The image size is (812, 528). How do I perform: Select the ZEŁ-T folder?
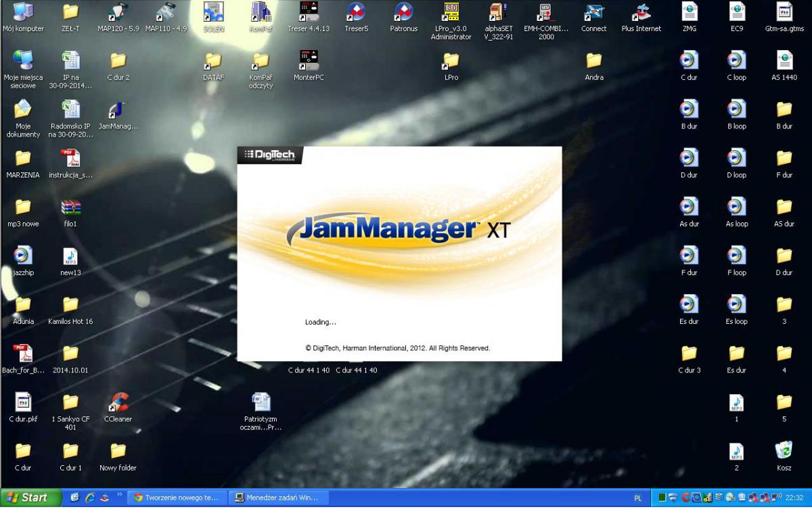pos(70,18)
